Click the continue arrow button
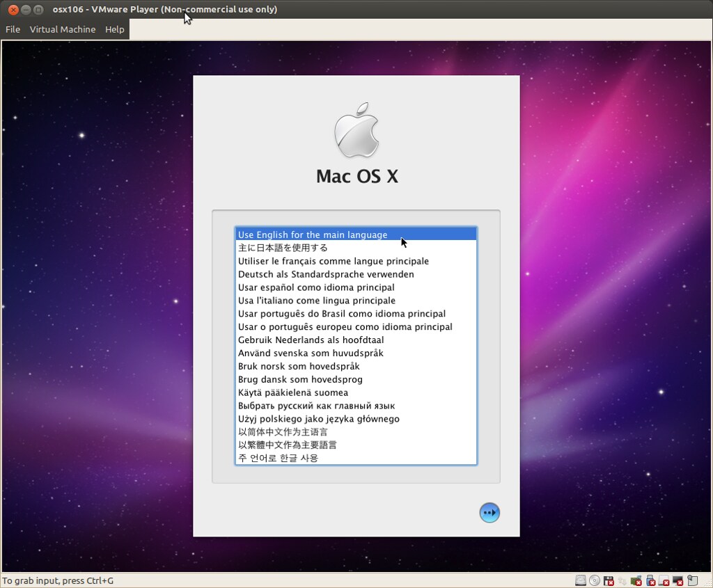Screen dimensions: 713x588 (489, 512)
